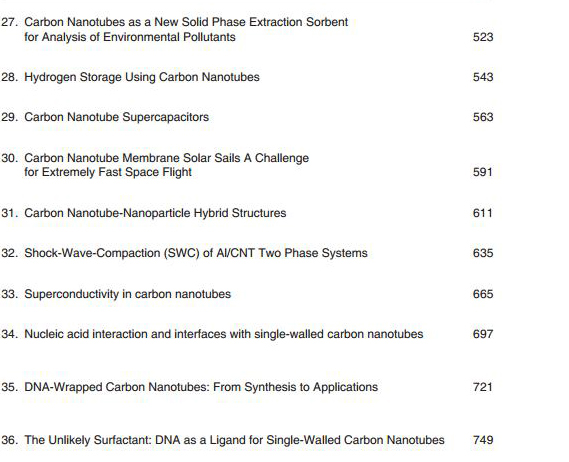Click page number 697
Image resolution: width=569 pixels, height=462 pixels.
(483, 334)
